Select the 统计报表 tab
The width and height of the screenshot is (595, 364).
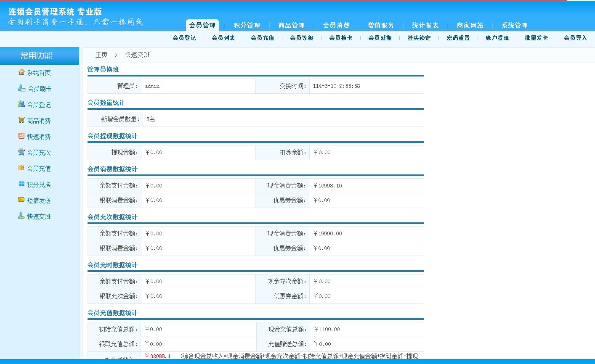point(425,25)
